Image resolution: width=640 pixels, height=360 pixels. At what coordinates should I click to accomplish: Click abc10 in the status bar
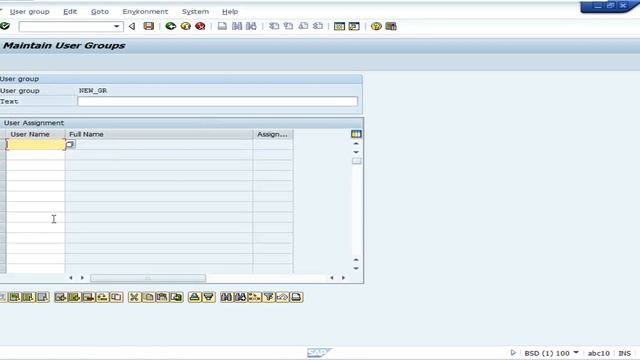coord(598,353)
